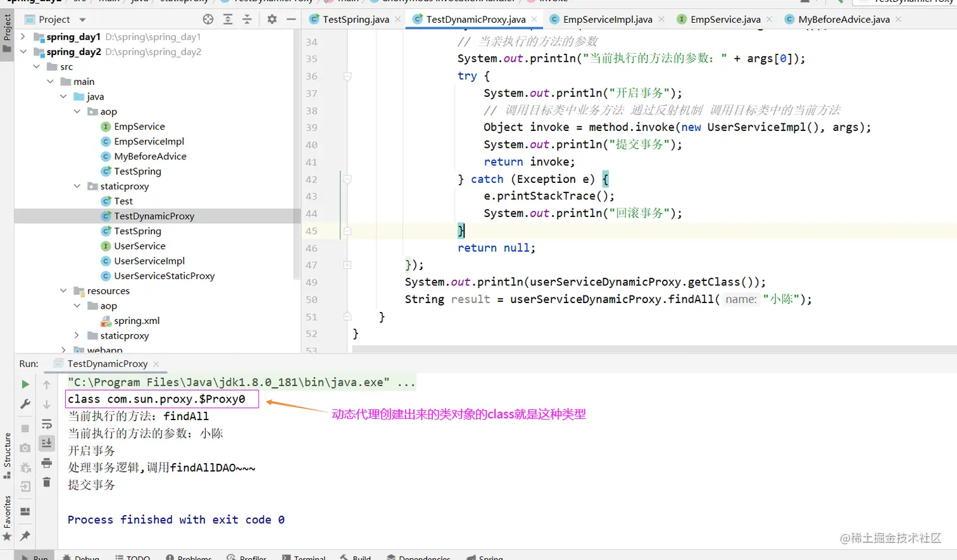Print console output with printer icon
957x560 pixels.
(47, 463)
